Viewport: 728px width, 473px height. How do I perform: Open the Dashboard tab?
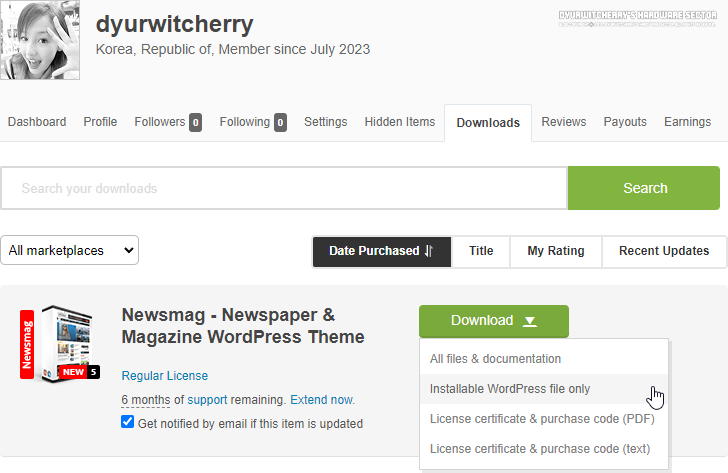(x=37, y=122)
